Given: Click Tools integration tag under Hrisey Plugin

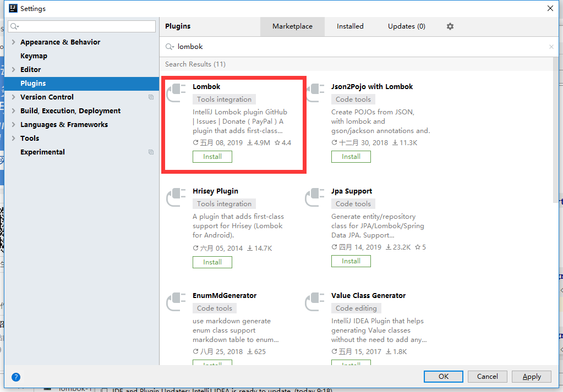Looking at the screenshot, I should tap(224, 204).
